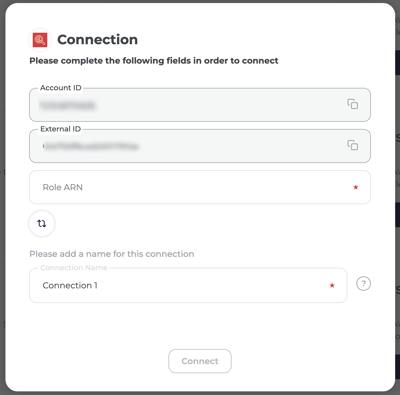Click the Connection dialog heading

(97, 40)
